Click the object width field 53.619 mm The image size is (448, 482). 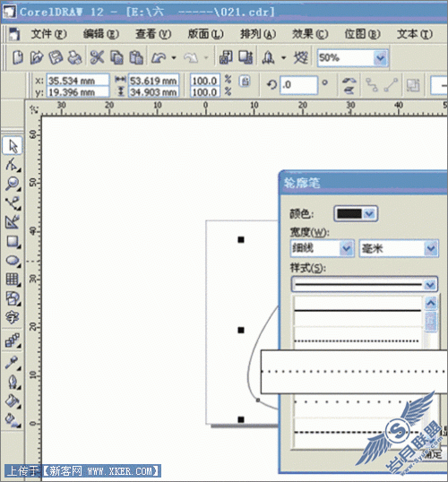coord(153,81)
